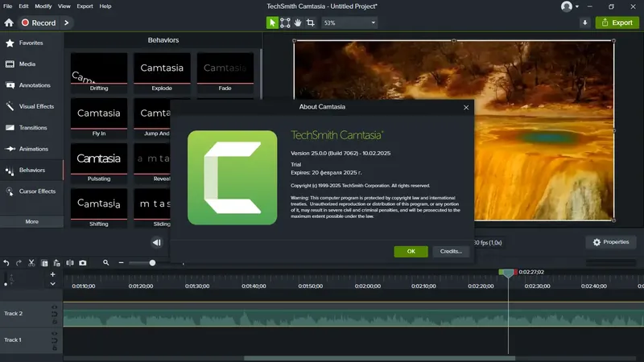Open the Modify menu
This screenshot has height=362, width=644.
pos(43,6)
